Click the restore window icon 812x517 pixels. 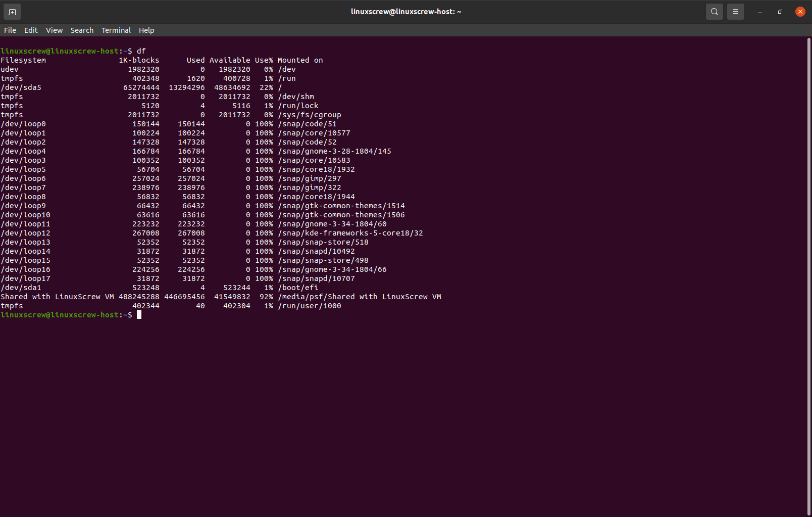[x=780, y=11]
